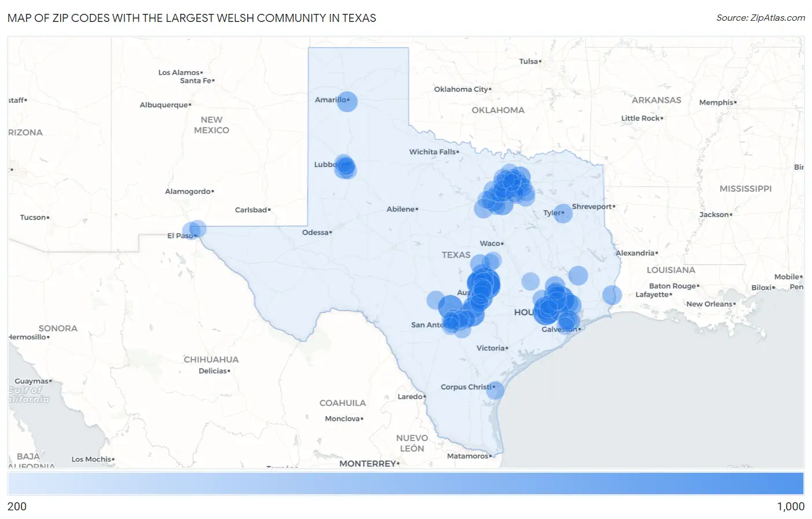Screen dimensions: 812x519
Task: Click the Memphis city label
Action: 717,103
